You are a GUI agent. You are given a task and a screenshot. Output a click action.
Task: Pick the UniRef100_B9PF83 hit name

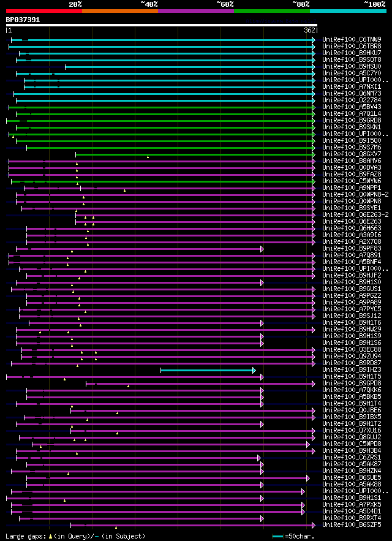(352, 248)
